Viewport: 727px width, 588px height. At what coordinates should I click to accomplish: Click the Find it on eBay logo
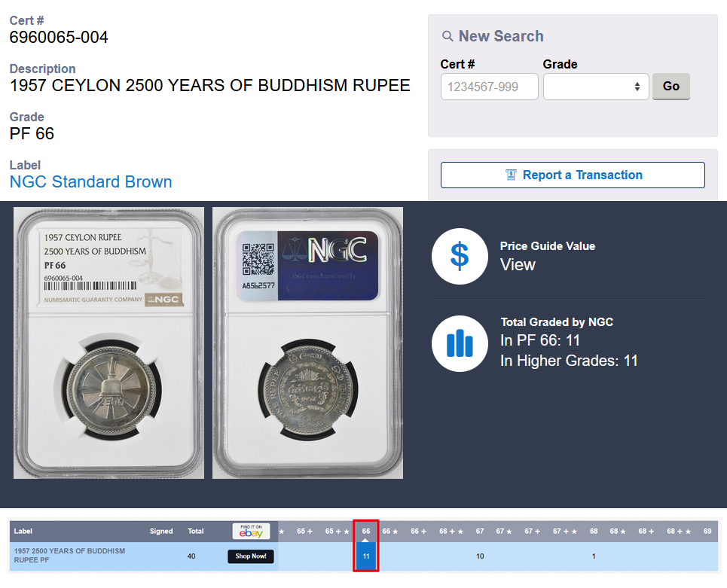[x=251, y=531]
